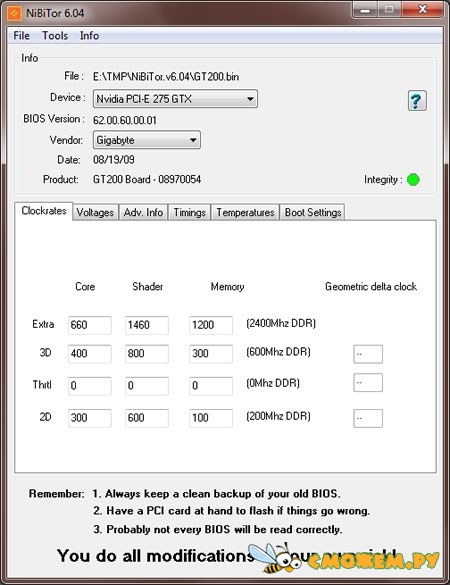450x585 pixels.
Task: Click the 2D Shader clock field 600
Action: coord(147,418)
